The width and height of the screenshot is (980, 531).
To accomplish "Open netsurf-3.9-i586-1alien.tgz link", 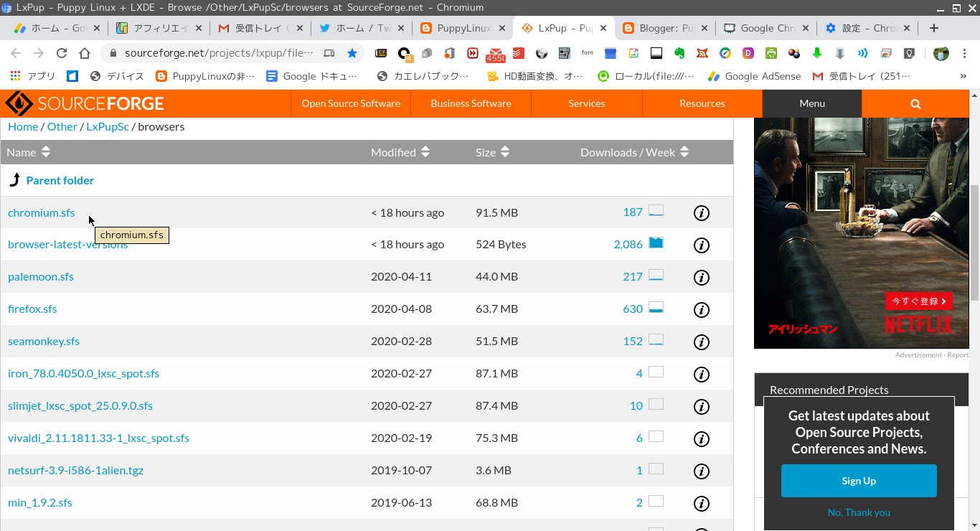I will click(75, 470).
